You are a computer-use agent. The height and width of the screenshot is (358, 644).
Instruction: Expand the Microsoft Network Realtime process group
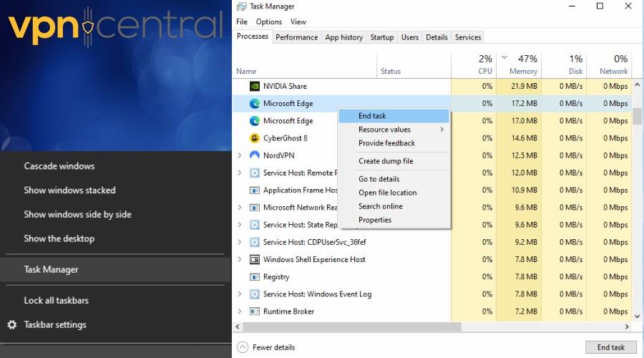[240, 208]
